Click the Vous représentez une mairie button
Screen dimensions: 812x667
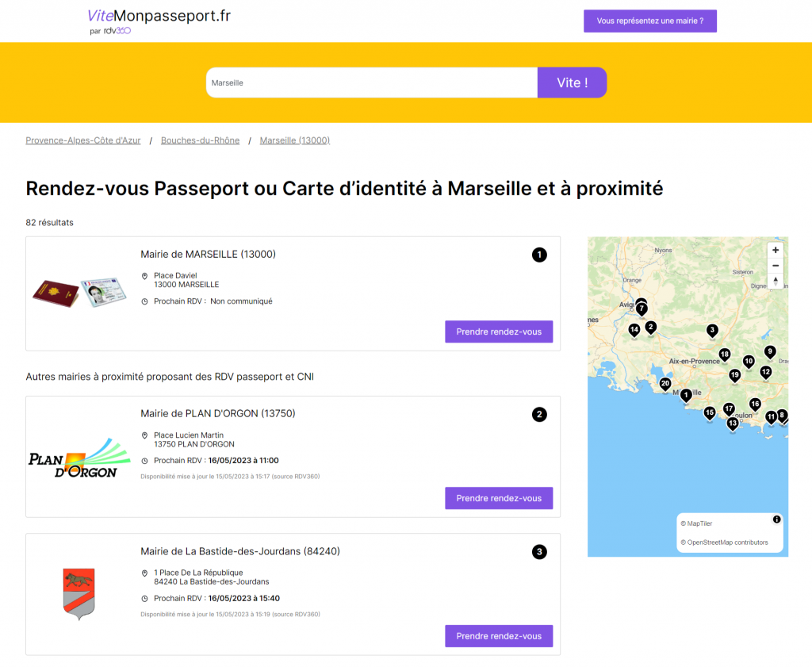coord(649,21)
